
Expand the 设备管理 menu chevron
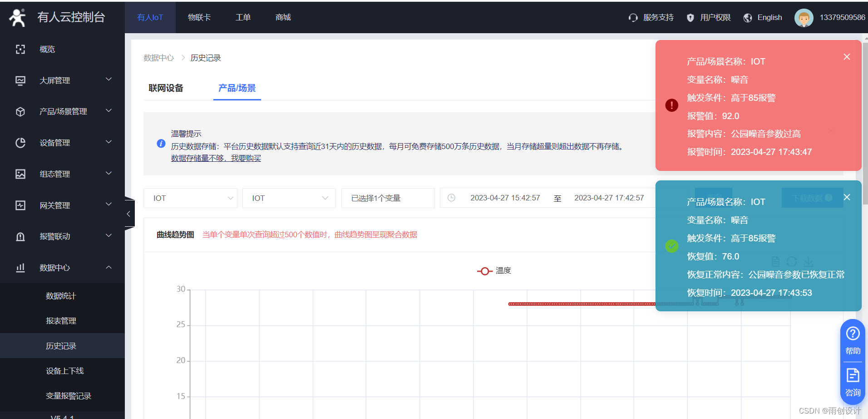pos(108,142)
